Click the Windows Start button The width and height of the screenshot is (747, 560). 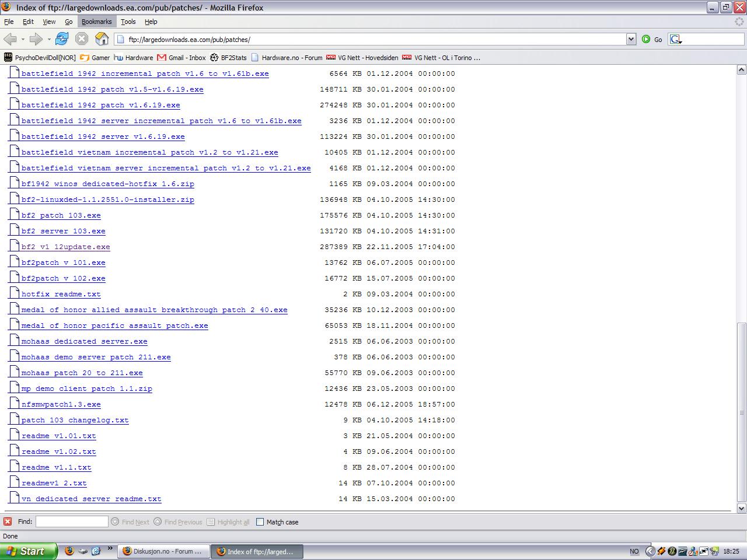click(x=29, y=551)
